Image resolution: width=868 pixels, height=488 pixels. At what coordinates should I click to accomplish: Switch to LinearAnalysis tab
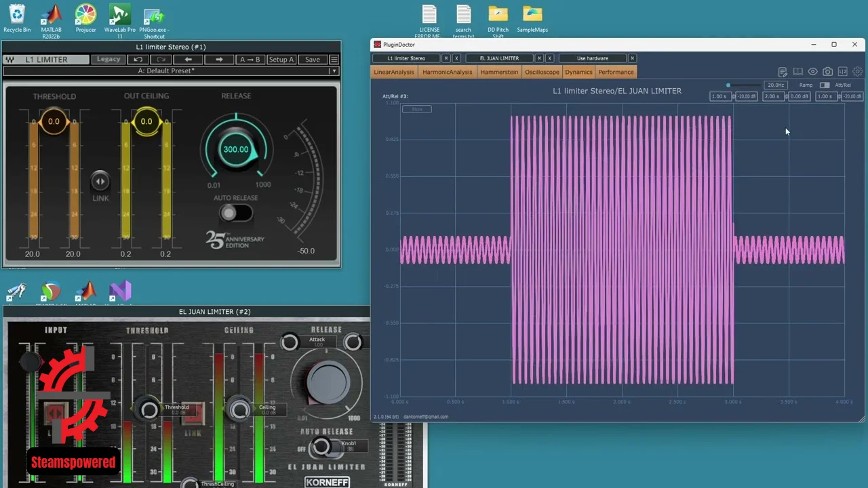[394, 72]
